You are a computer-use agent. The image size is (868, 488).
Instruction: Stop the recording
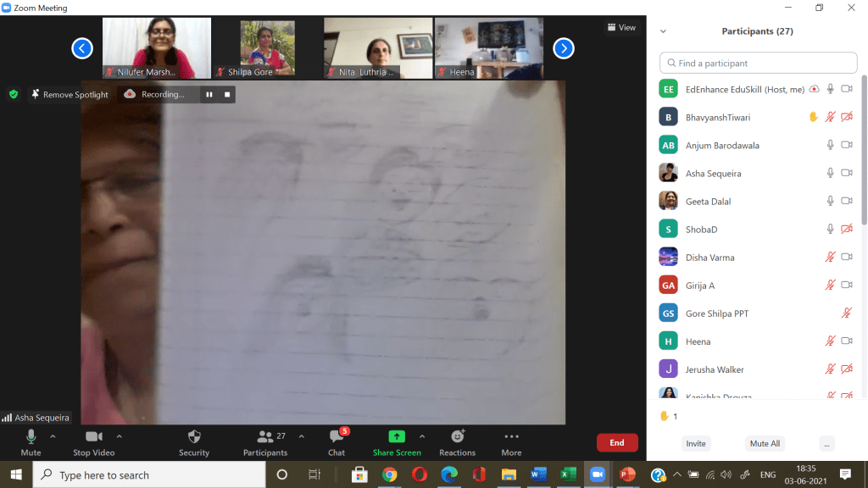pyautogui.click(x=227, y=94)
